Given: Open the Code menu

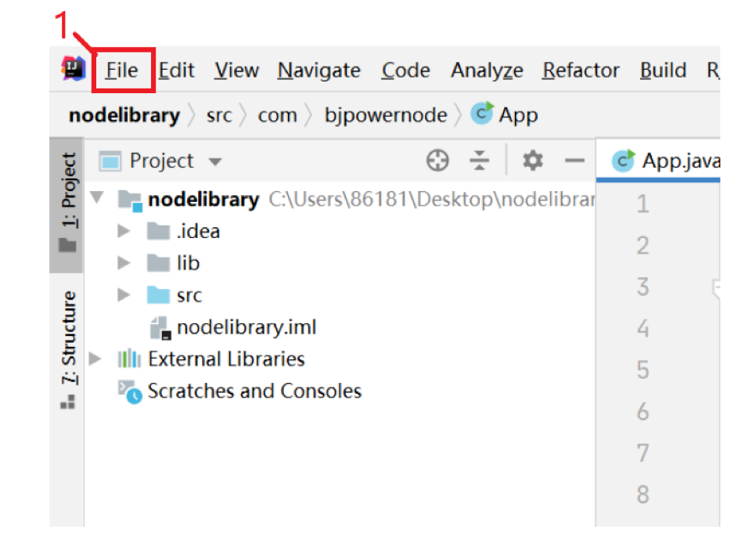Looking at the screenshot, I should tap(405, 70).
